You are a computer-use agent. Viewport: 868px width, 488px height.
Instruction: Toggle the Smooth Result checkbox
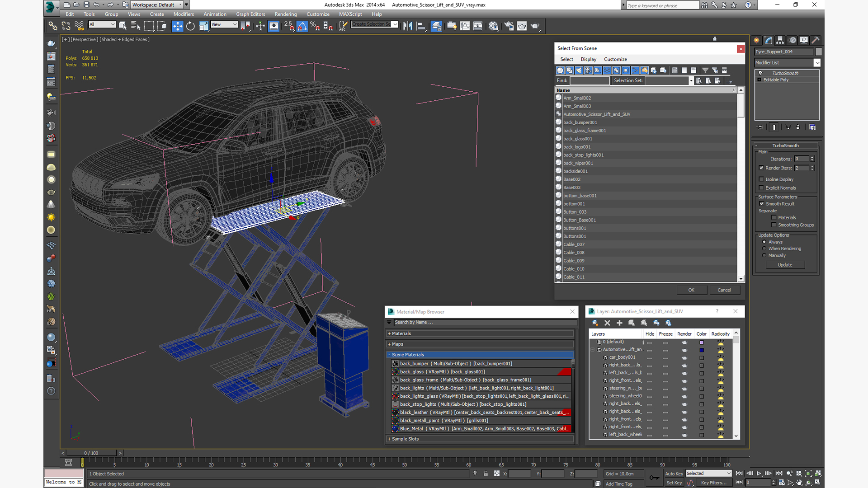coord(762,204)
